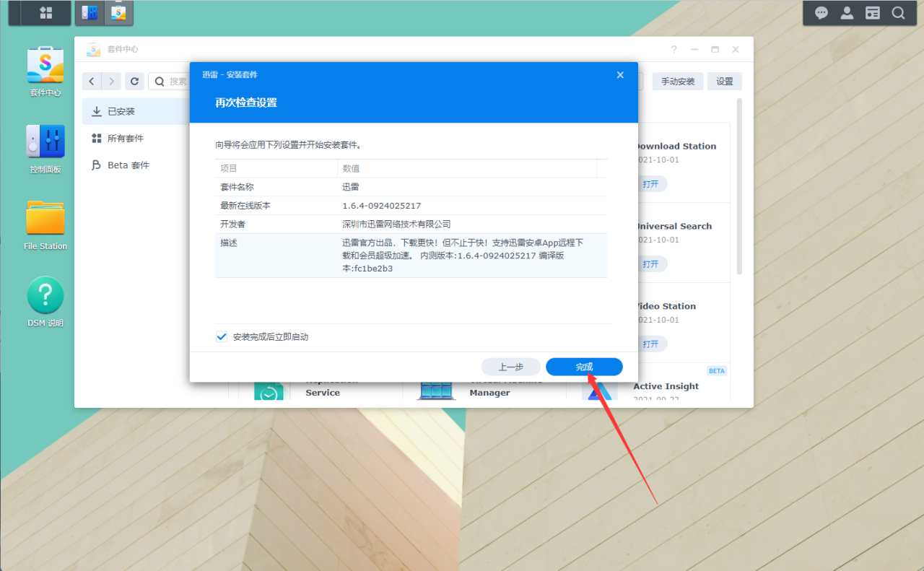Open the notification chat bubble icon
The height and width of the screenshot is (571, 924).
pyautogui.click(x=821, y=12)
